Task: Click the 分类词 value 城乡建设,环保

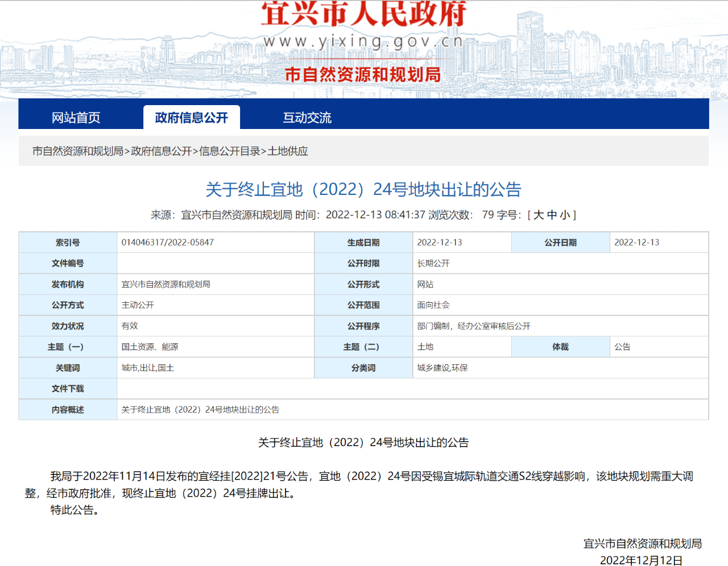Action: tap(442, 368)
